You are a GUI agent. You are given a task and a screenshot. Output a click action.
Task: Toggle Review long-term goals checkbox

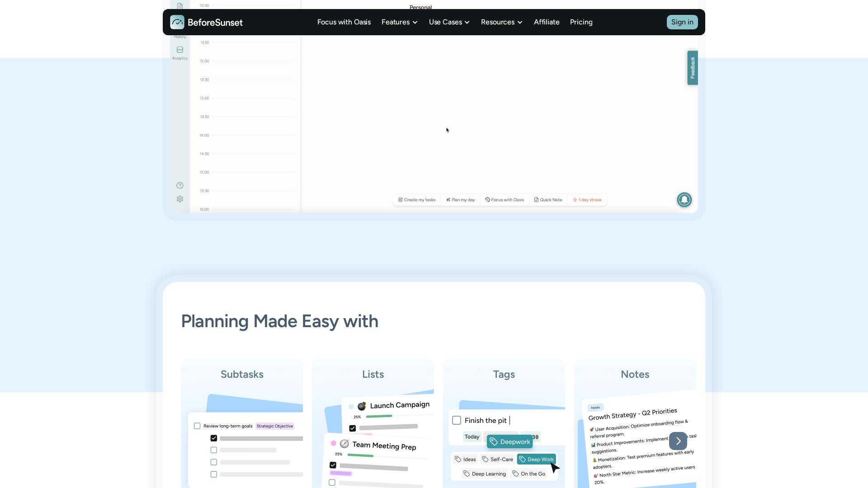(197, 426)
